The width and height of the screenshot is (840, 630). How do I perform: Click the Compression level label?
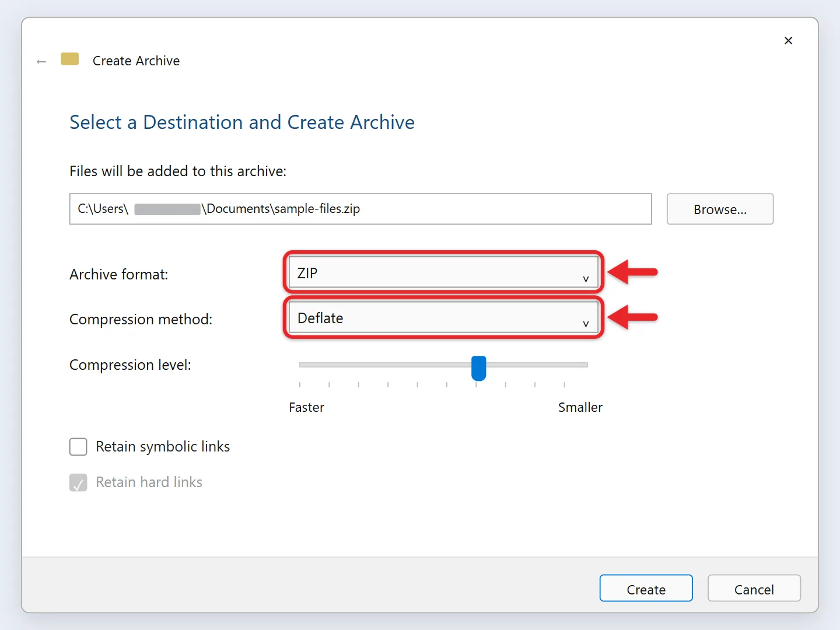(x=130, y=365)
